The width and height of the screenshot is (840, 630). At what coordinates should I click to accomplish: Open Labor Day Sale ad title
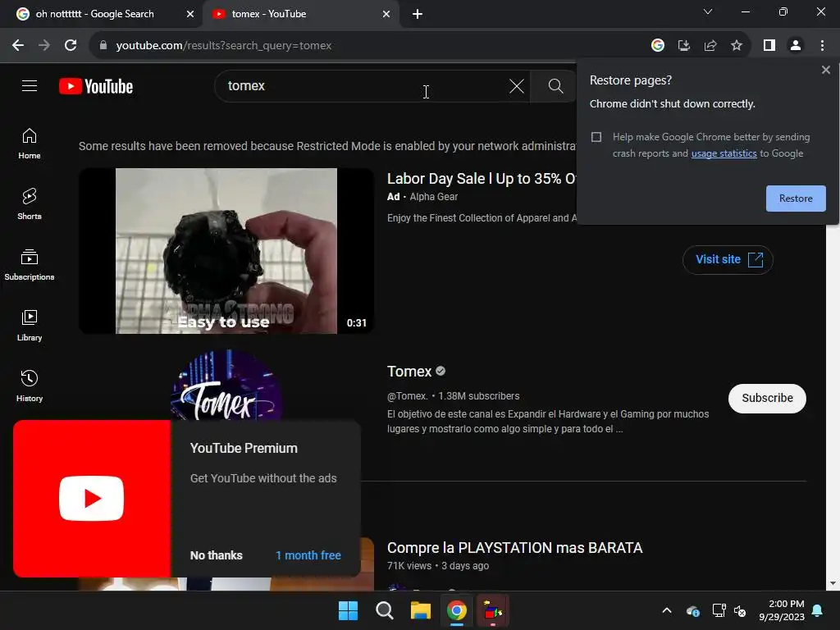click(481, 178)
